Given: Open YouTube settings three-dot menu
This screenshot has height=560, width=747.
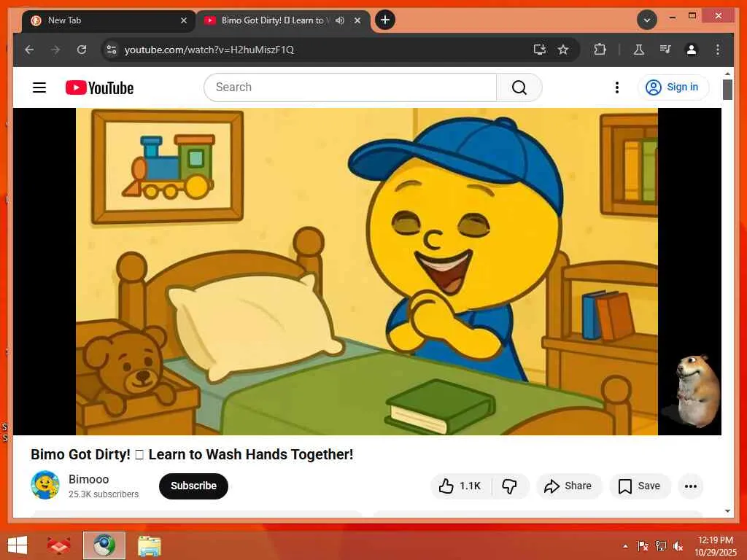Looking at the screenshot, I should pyautogui.click(x=617, y=87).
